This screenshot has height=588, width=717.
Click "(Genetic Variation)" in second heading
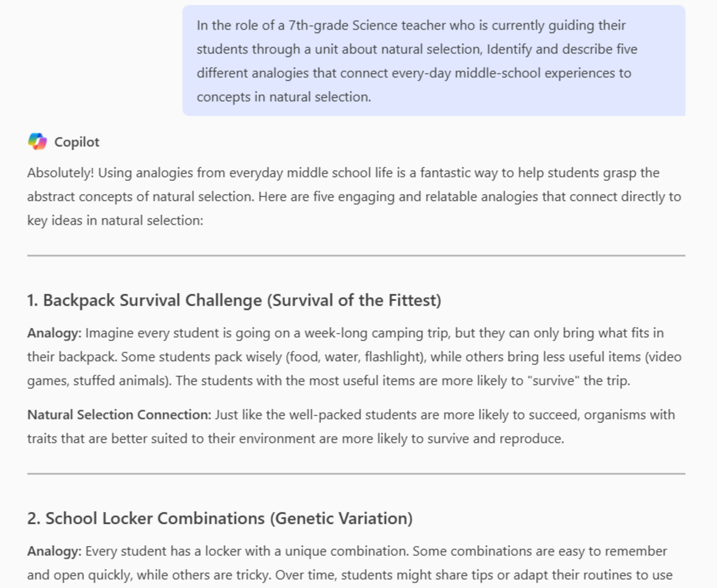[341, 518]
